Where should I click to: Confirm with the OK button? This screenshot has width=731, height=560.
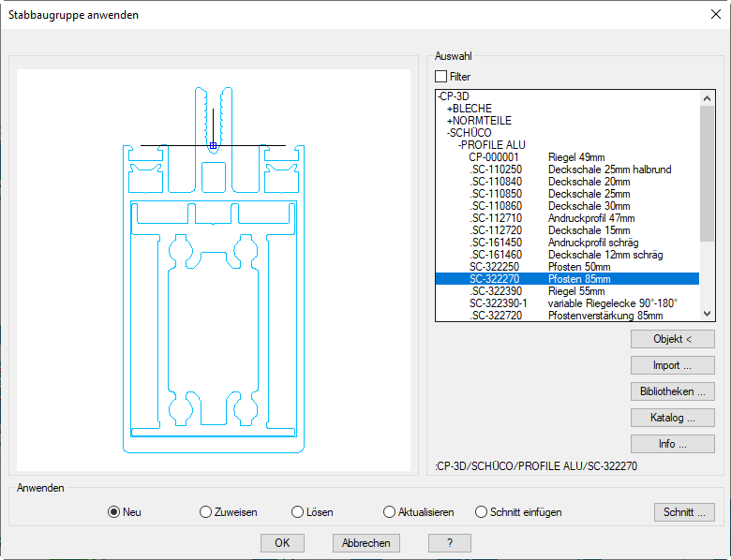point(282,543)
